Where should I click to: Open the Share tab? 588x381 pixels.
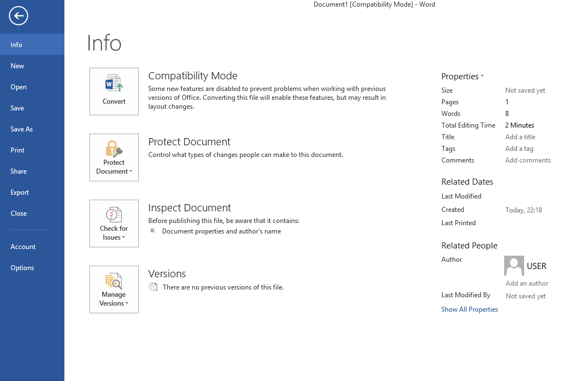click(x=32, y=171)
